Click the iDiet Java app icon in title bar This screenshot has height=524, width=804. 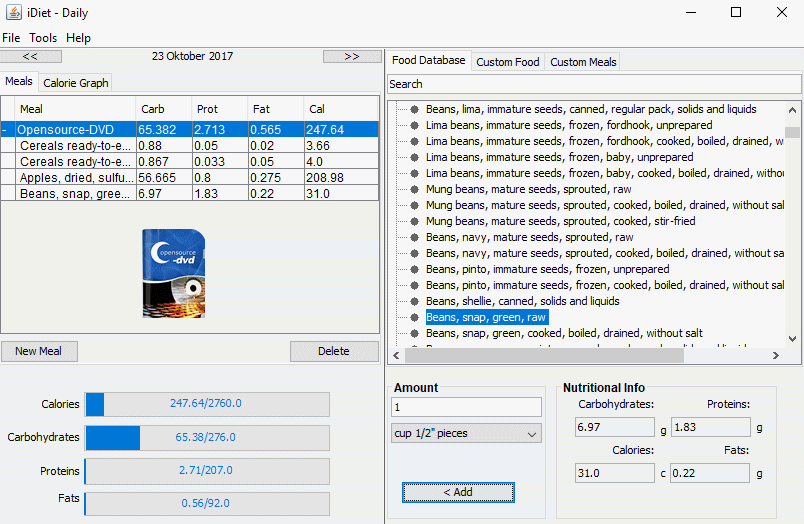coord(13,13)
